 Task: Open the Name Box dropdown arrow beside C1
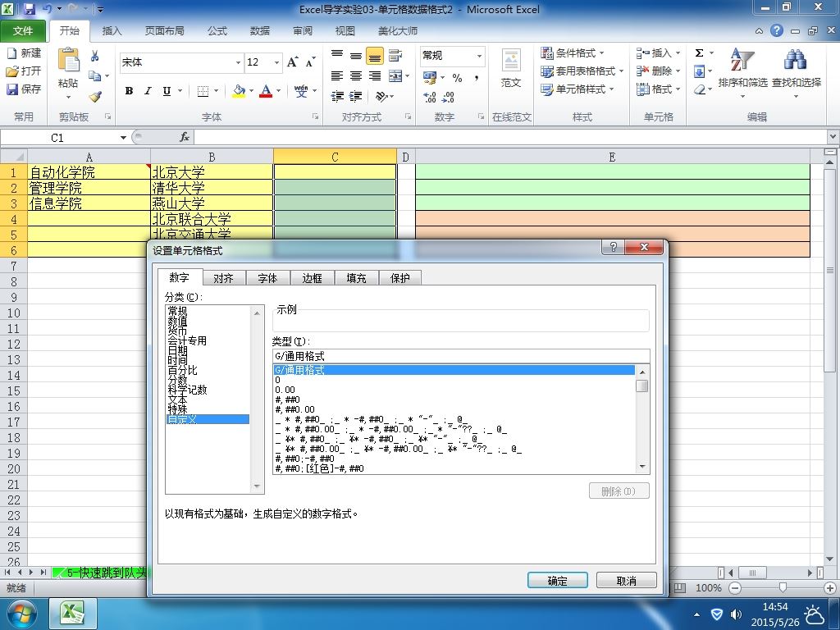coord(123,138)
